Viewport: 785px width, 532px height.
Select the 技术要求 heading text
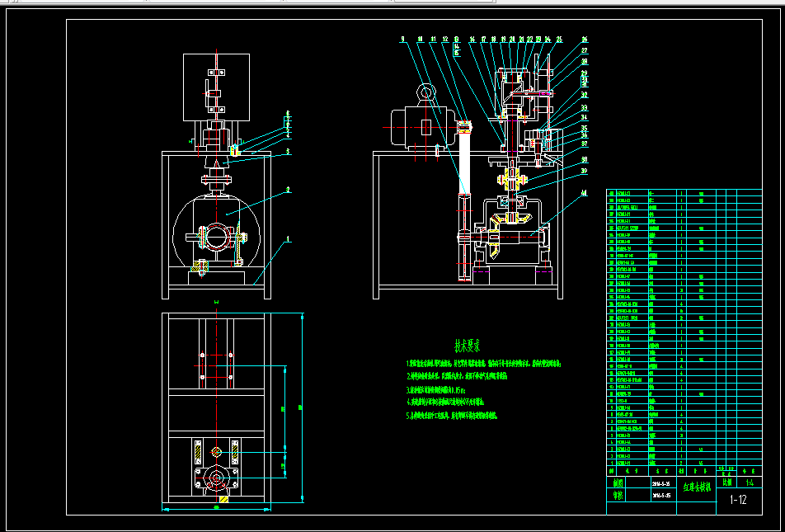tap(467, 346)
